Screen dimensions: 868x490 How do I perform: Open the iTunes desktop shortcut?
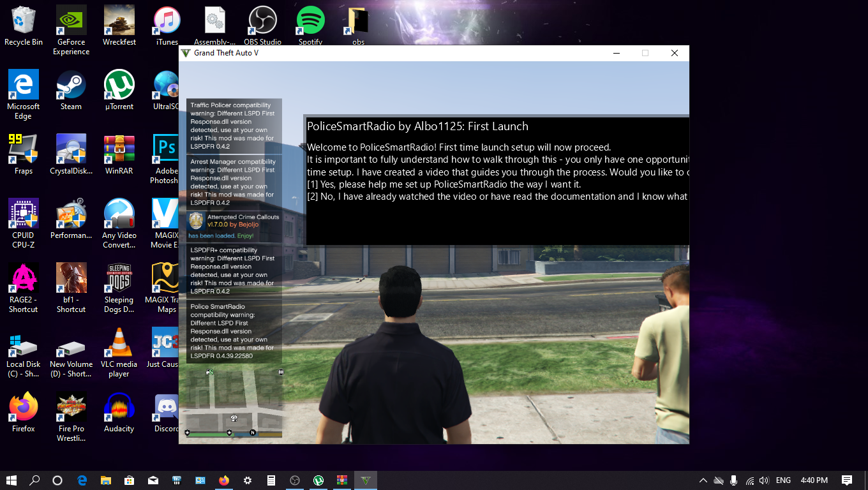[167, 26]
